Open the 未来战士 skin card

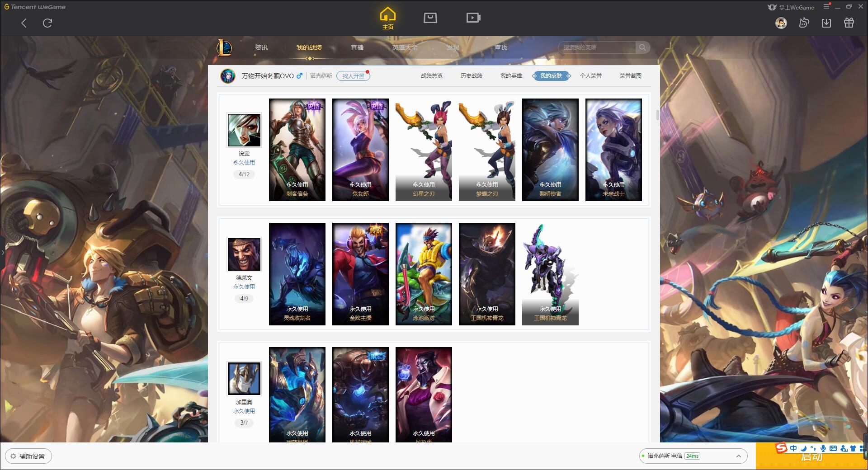613,150
